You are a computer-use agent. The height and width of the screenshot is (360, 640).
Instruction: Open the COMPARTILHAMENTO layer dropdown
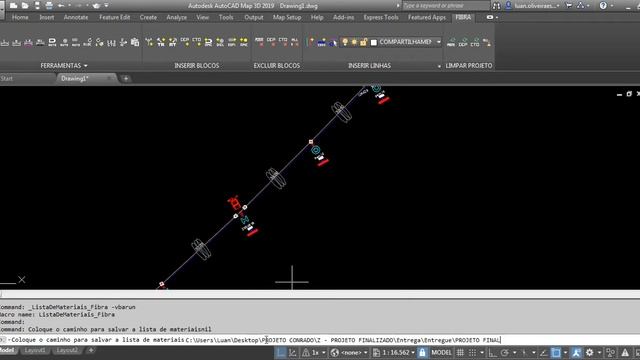(438, 42)
